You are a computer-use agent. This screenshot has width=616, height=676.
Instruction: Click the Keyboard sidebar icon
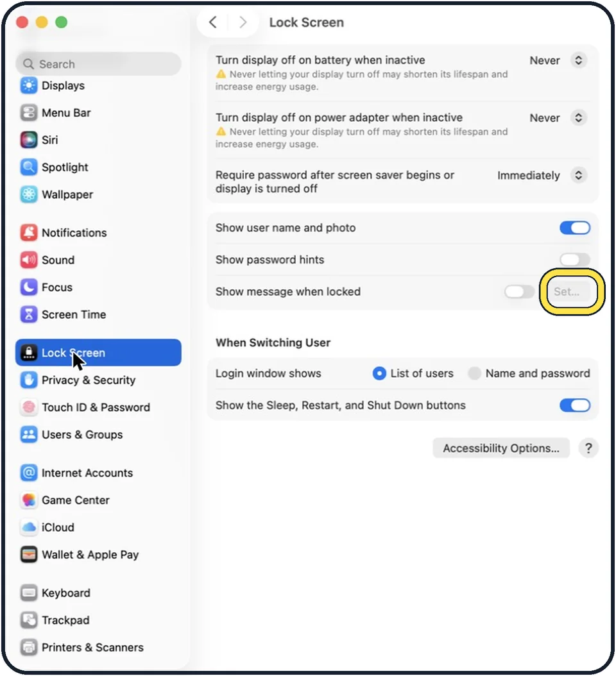(x=29, y=593)
